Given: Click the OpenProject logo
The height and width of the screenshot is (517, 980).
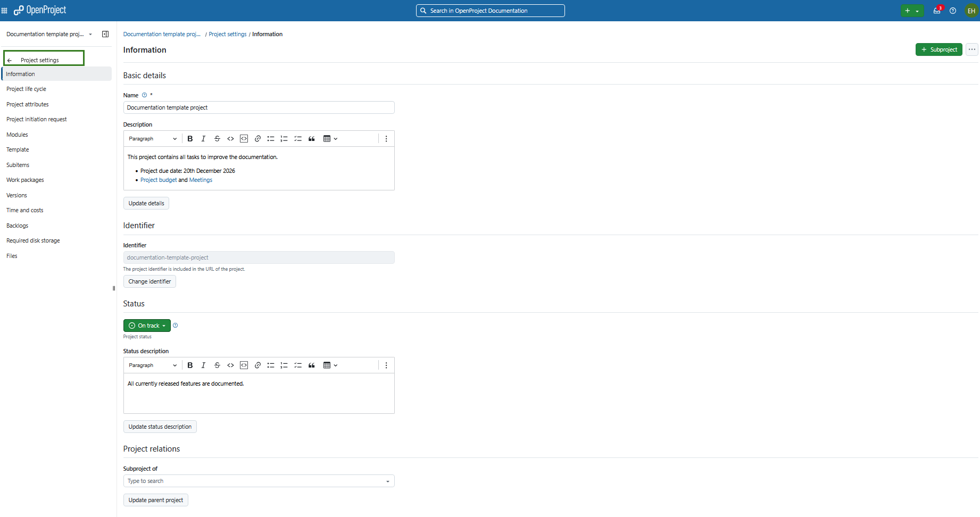Looking at the screenshot, I should pos(40,10).
